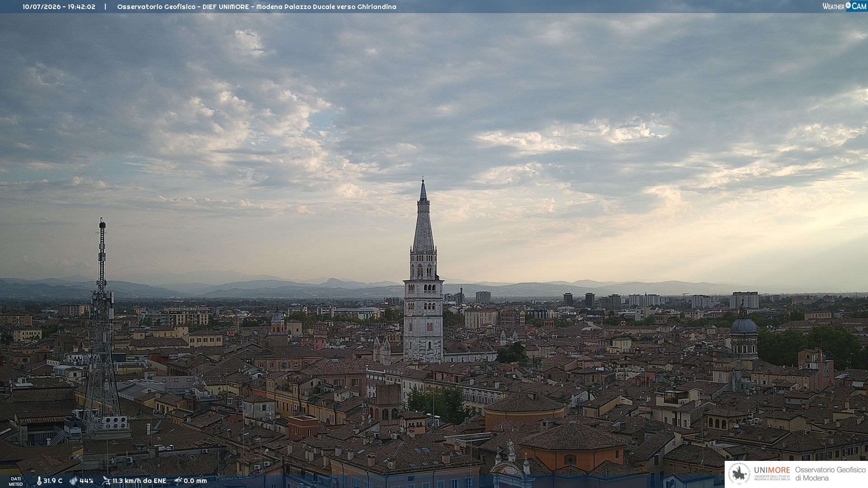Click the UNIMORE seal emblem
868x488 pixels.
[739, 474]
